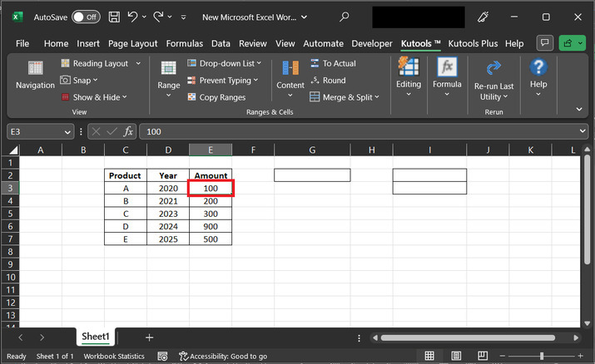Image resolution: width=595 pixels, height=364 pixels.
Task: Click the Insert Function fx icon
Action: pos(128,131)
